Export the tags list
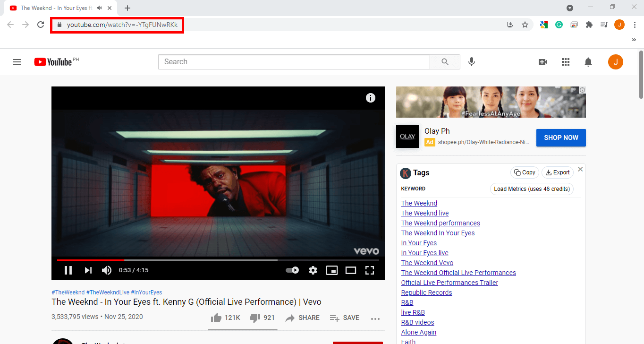This screenshot has width=644, height=344. click(558, 172)
